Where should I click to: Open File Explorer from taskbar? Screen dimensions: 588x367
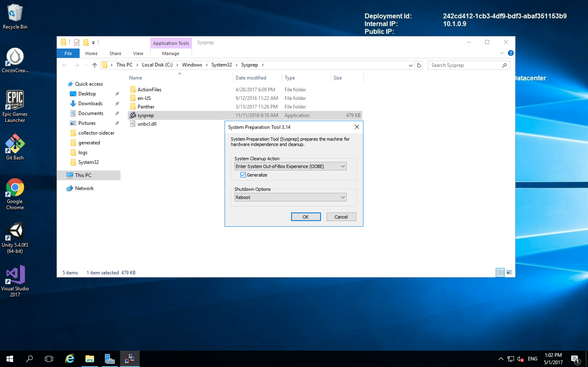coord(89,359)
